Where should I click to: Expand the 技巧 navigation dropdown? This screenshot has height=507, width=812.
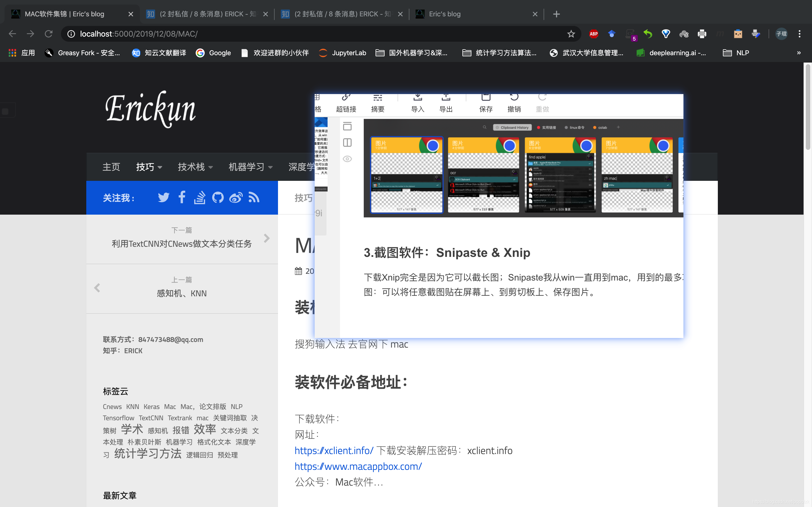[148, 167]
